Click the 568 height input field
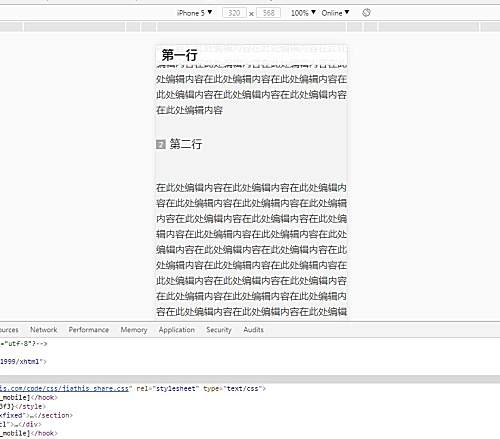Screen dimensions: 500x439 [268, 13]
